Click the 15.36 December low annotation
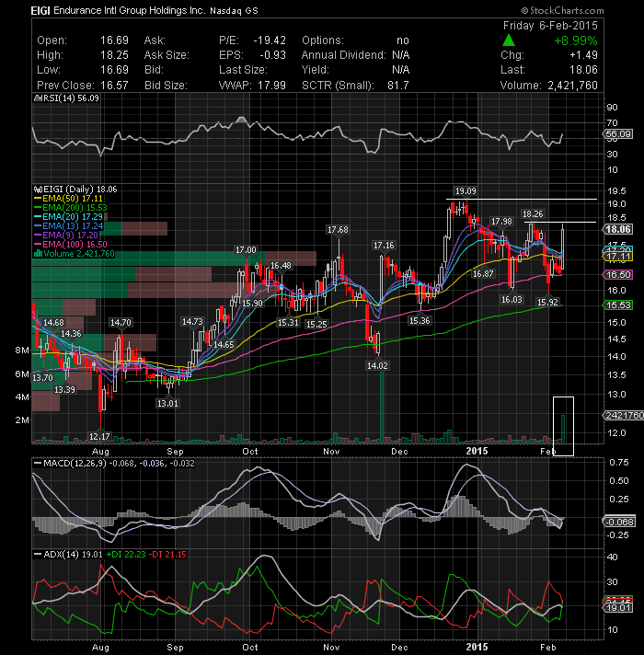The height and width of the screenshot is (655, 644). pyautogui.click(x=420, y=321)
